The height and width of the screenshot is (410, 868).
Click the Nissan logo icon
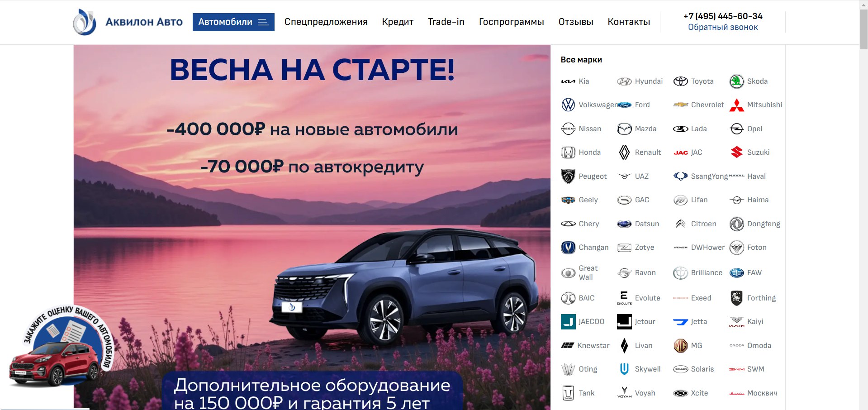(568, 129)
